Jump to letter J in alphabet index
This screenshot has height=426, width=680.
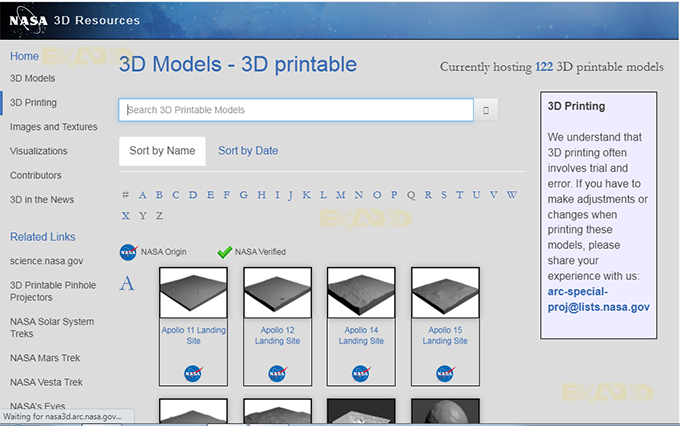pos(291,196)
